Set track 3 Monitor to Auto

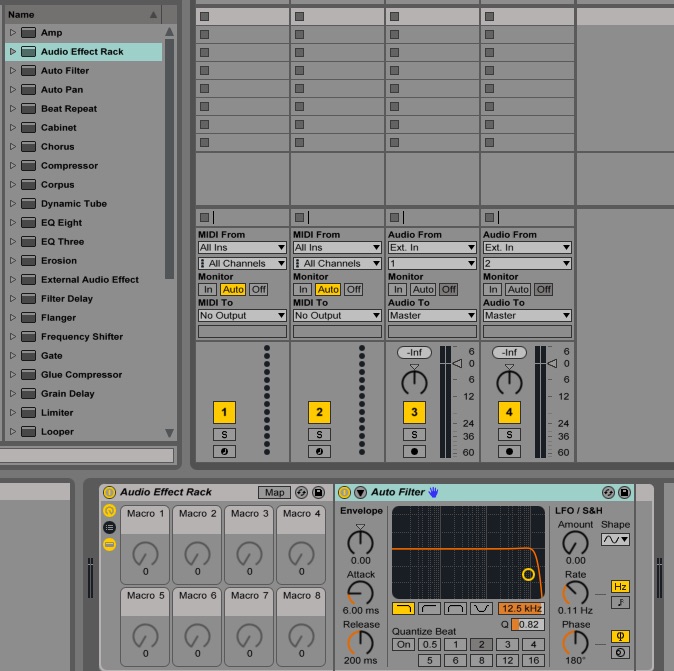423,290
